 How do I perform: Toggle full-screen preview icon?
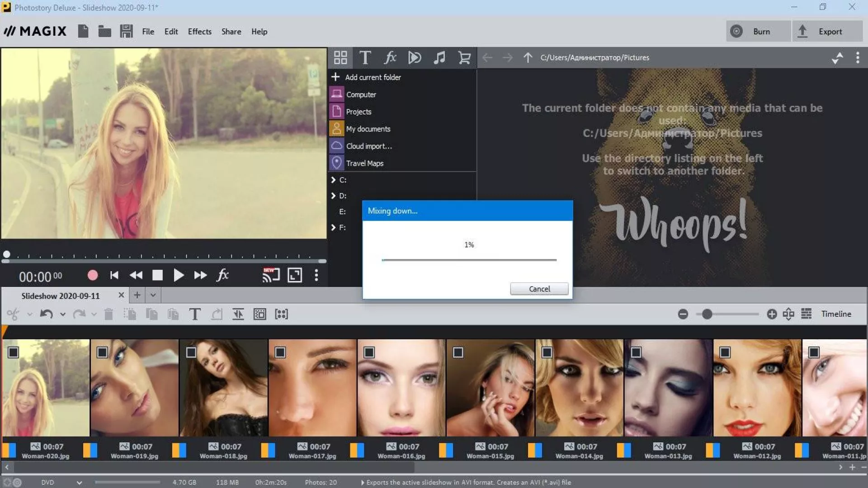click(x=295, y=275)
